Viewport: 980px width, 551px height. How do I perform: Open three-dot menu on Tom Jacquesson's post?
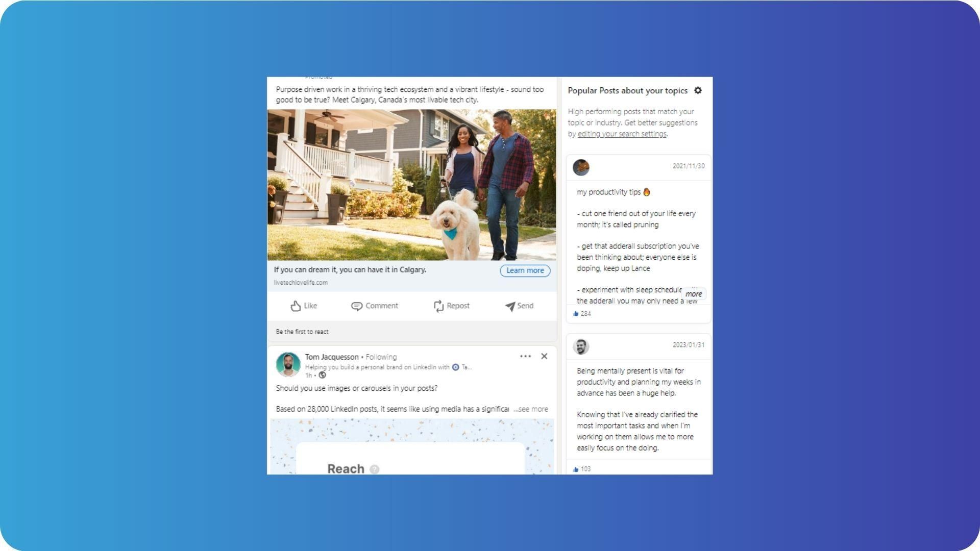(x=525, y=356)
